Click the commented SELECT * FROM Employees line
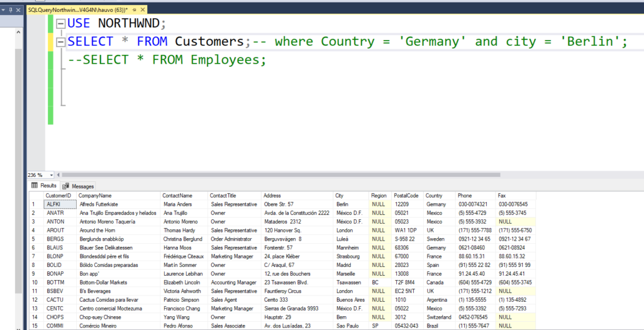This screenshot has height=330, width=644. click(x=167, y=60)
